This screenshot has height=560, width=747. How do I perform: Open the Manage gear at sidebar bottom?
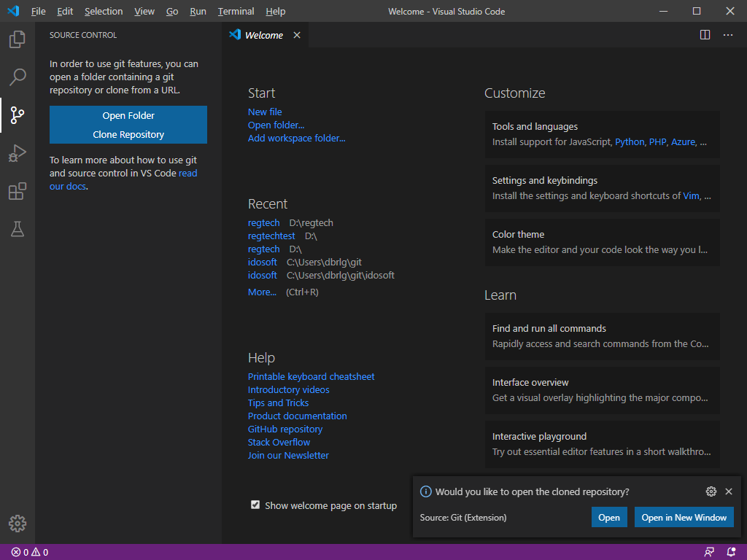coord(18,524)
